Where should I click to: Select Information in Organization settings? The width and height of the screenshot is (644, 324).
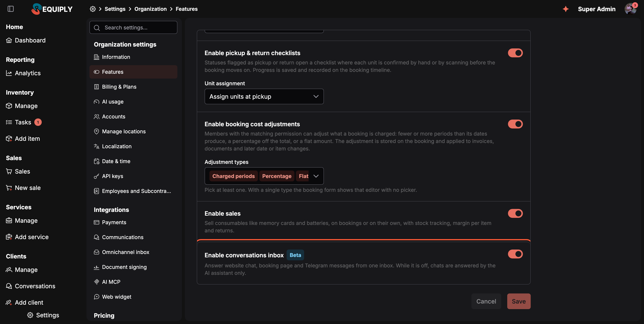click(x=133, y=57)
